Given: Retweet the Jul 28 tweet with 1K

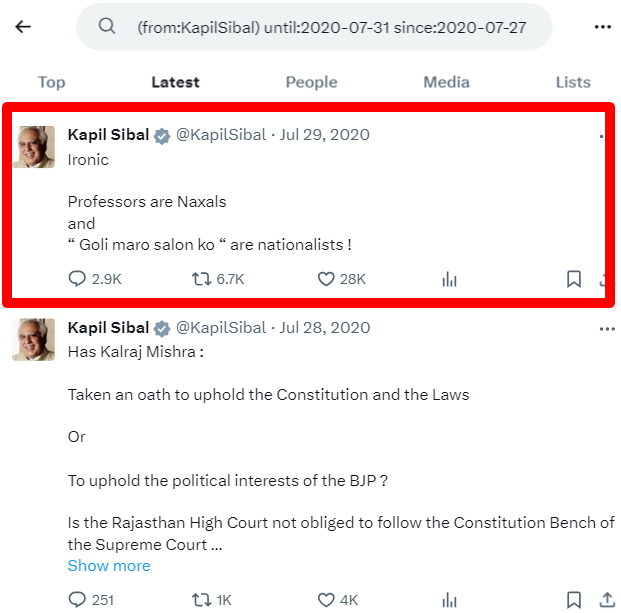Looking at the screenshot, I should click(201, 600).
